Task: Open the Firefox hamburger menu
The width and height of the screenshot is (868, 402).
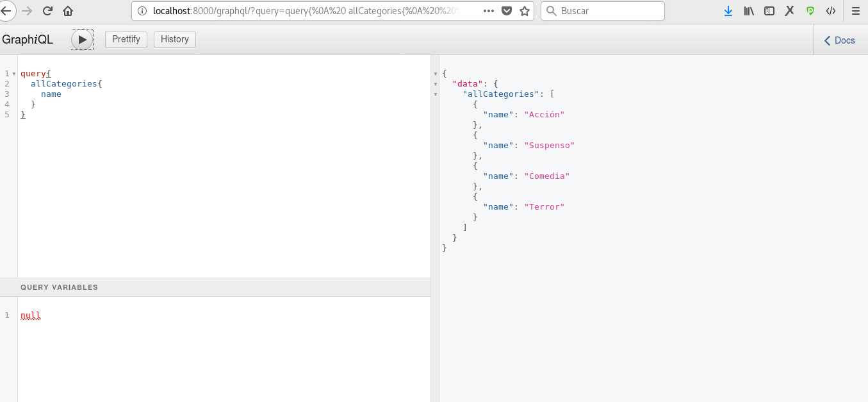Action: tap(856, 11)
